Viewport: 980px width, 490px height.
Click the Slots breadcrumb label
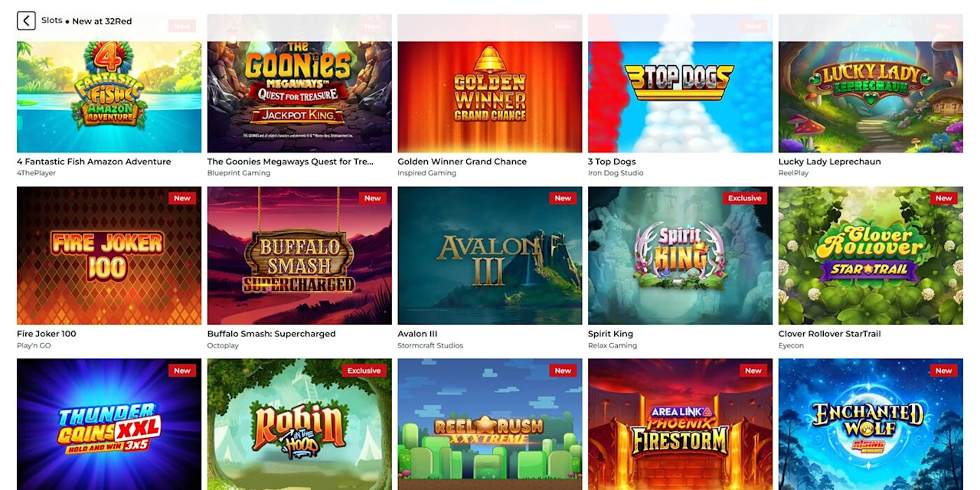(52, 21)
